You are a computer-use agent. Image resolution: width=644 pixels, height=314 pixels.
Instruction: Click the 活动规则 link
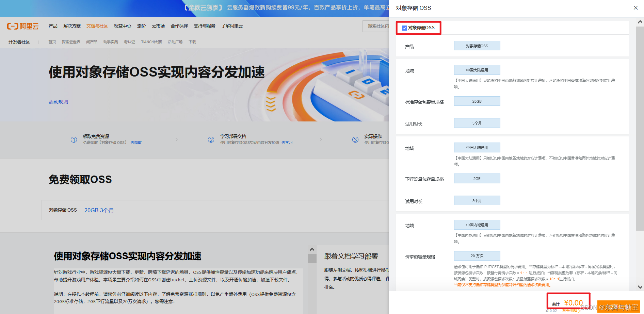(58, 102)
